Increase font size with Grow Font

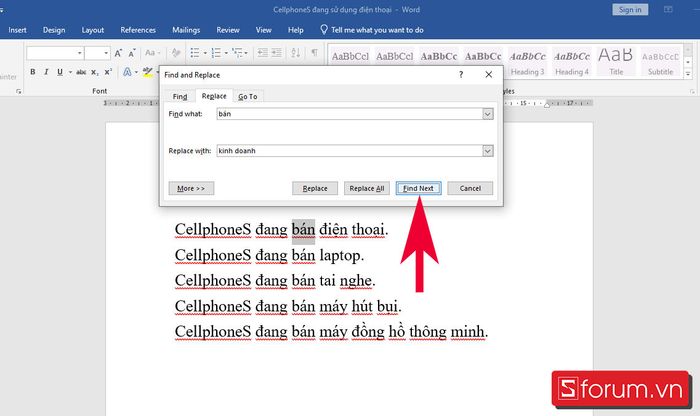(118, 53)
